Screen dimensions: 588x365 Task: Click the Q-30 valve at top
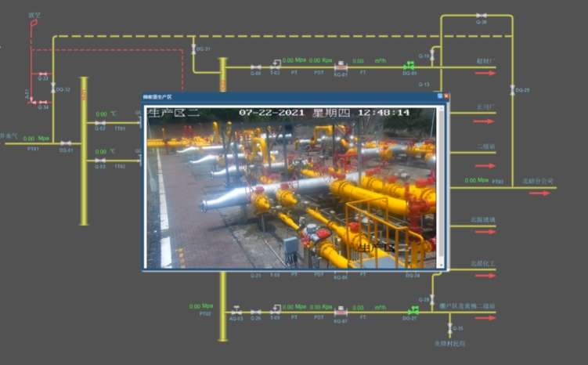[481, 16]
